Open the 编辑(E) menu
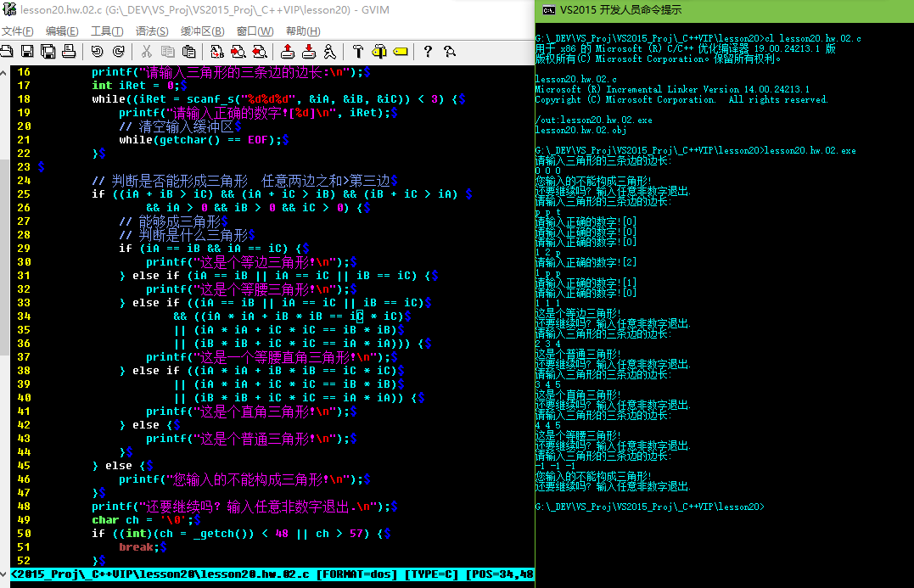 (x=62, y=31)
